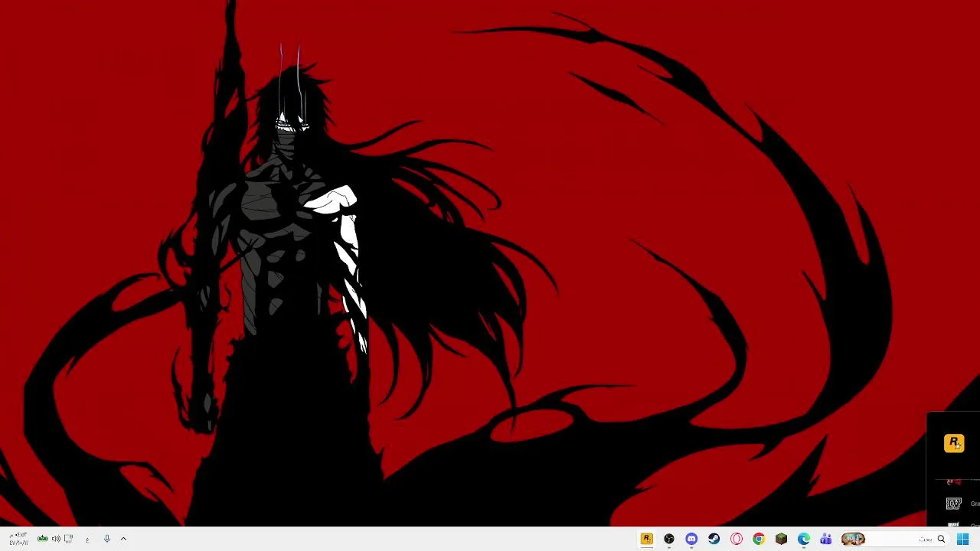Open Microsoft Teams from the taskbar
The width and height of the screenshot is (980, 551).
tap(826, 540)
